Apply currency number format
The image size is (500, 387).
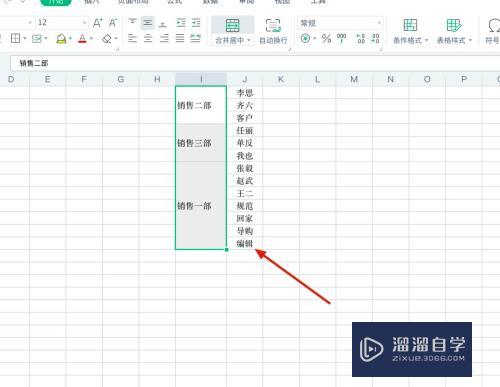pyautogui.click(x=305, y=38)
